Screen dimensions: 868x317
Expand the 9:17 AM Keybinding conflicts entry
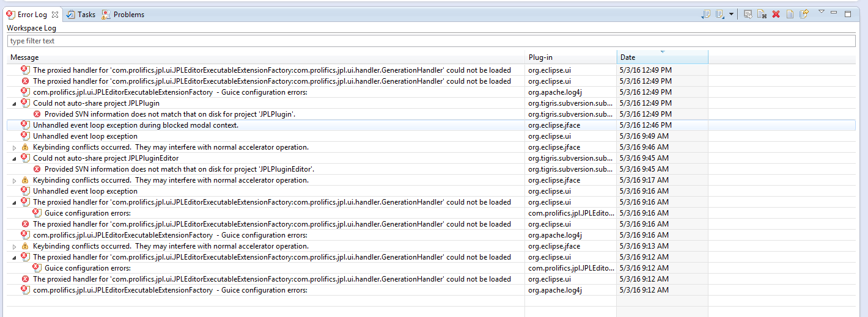pos(14,180)
